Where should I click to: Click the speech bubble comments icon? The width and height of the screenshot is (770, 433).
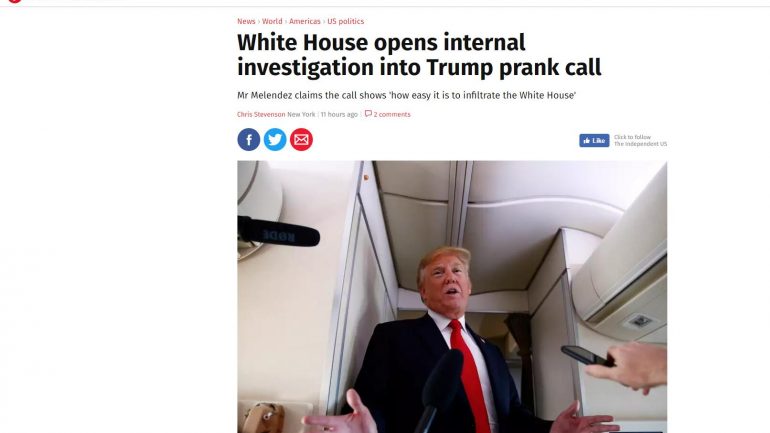tap(368, 114)
